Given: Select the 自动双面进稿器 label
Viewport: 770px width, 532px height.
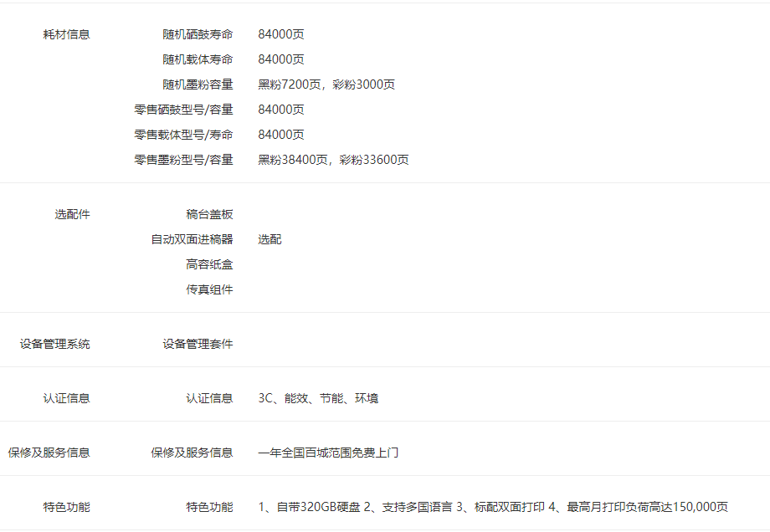Looking at the screenshot, I should 192,239.
